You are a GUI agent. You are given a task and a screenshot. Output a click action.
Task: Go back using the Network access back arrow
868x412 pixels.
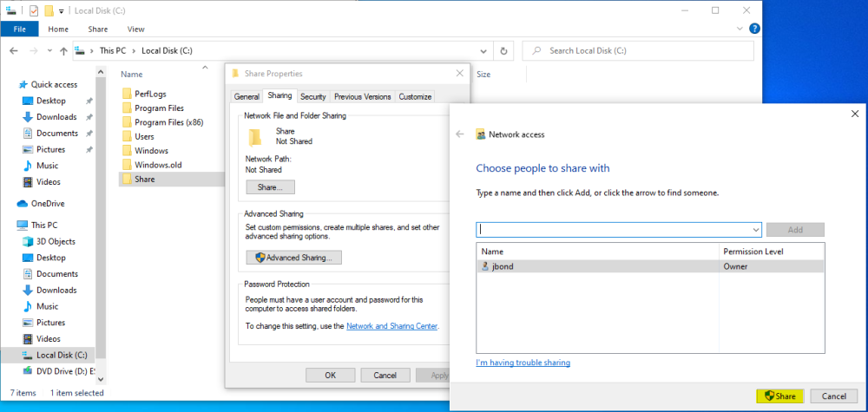point(459,134)
